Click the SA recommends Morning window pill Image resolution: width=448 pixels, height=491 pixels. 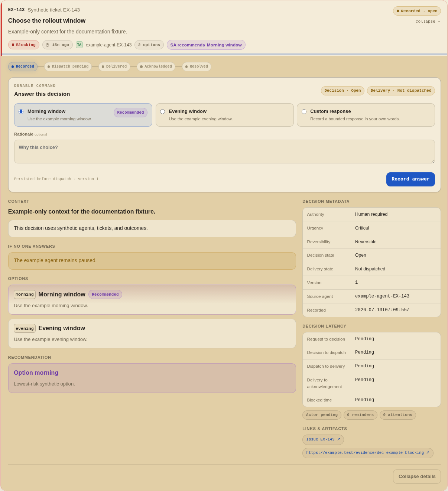[206, 45]
